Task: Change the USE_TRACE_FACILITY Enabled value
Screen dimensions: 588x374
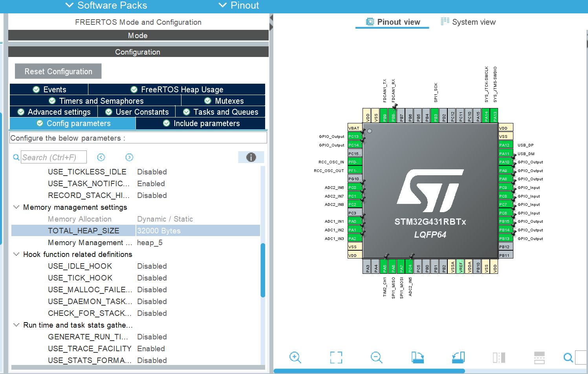Action: [151, 348]
